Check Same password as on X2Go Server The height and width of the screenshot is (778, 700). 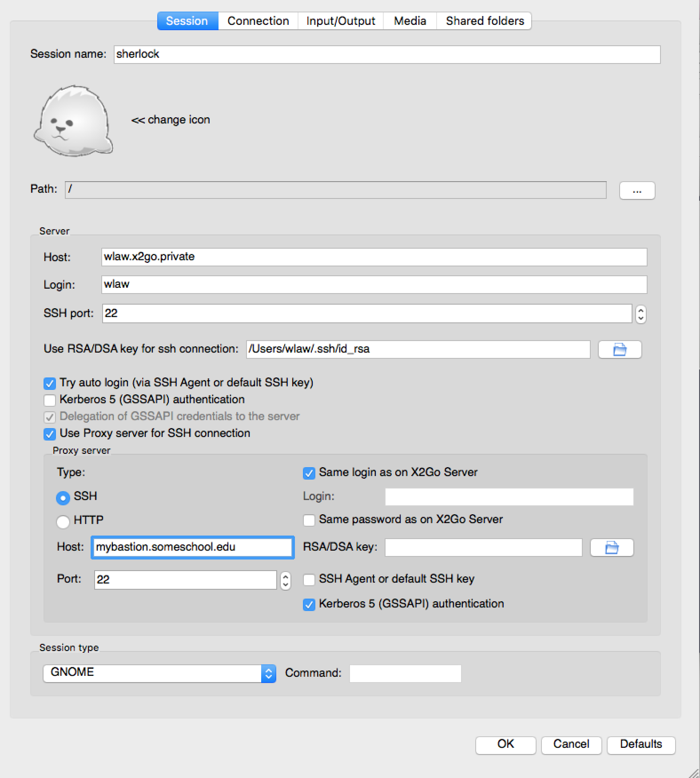[309, 520]
